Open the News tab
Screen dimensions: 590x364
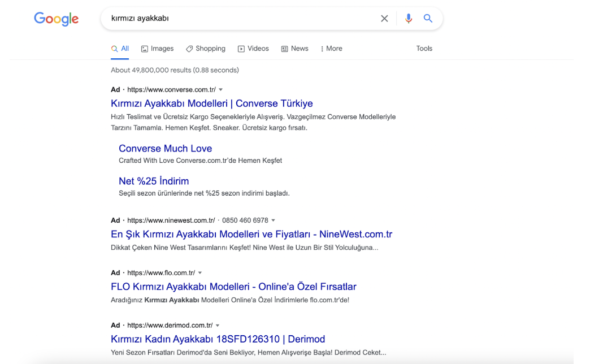coord(294,49)
